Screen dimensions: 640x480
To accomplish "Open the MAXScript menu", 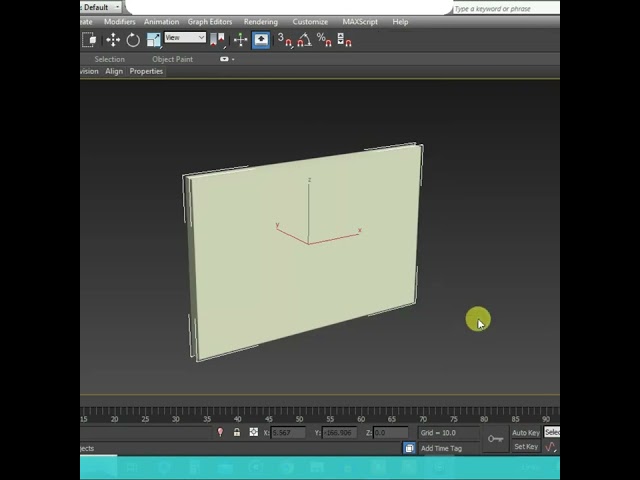I will 360,22.
